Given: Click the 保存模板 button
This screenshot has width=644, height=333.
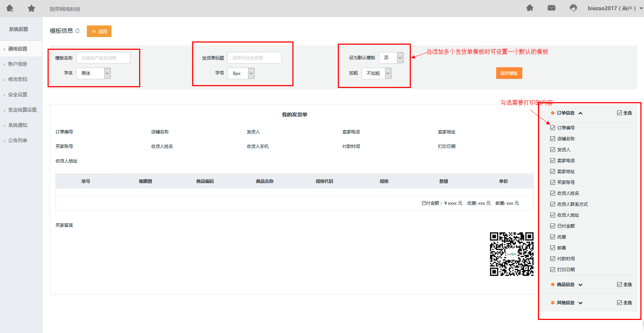Looking at the screenshot, I should pyautogui.click(x=509, y=73).
